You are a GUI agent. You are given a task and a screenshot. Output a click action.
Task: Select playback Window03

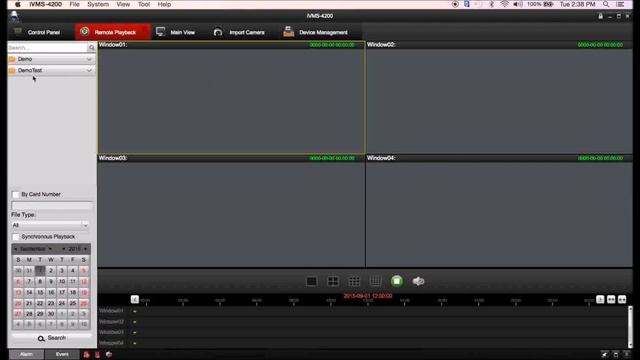[x=231, y=211]
